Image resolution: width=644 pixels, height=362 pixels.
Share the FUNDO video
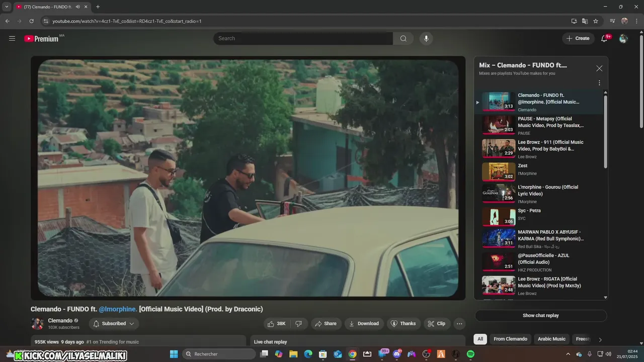point(326,324)
